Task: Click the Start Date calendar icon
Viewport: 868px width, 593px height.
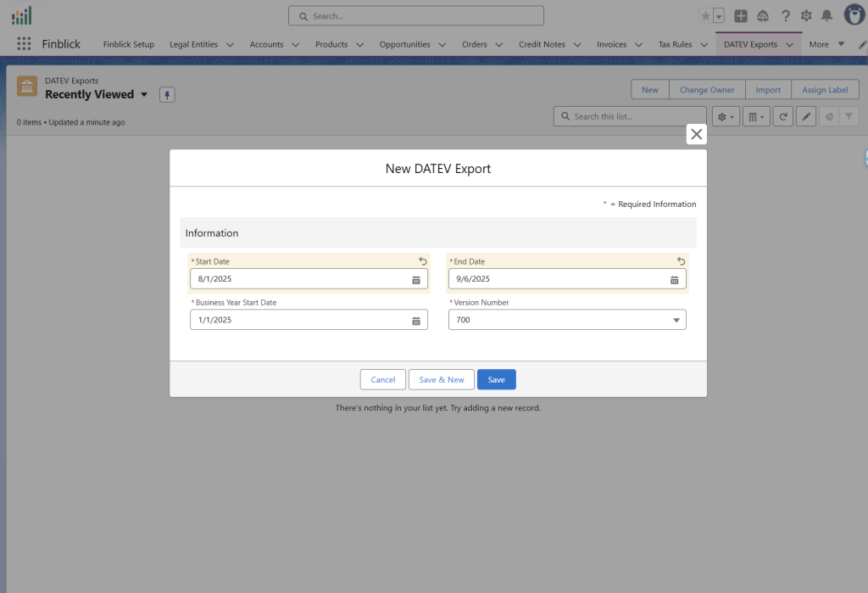Action: pyautogui.click(x=416, y=279)
